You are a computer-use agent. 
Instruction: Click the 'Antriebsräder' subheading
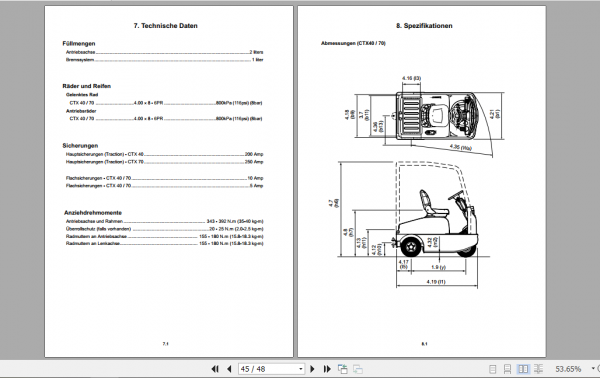pyautogui.click(x=81, y=111)
